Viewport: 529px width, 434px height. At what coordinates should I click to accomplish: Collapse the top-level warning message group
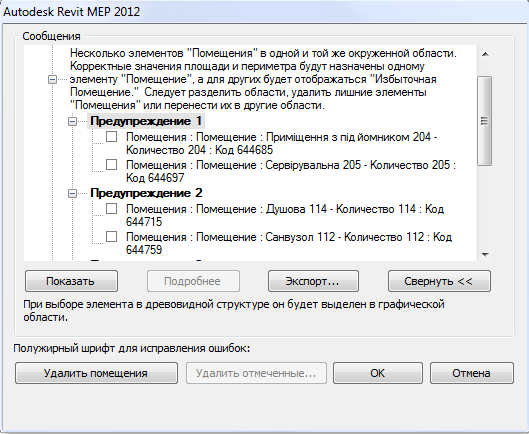click(x=52, y=80)
